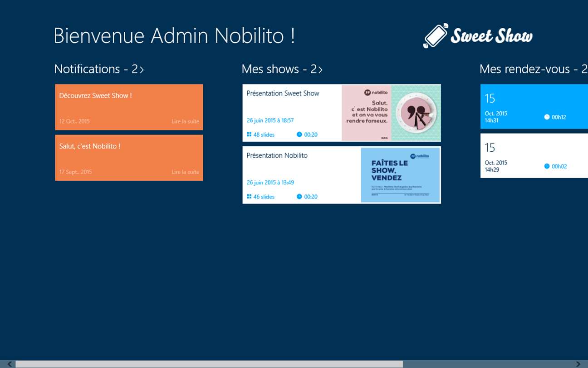Open Lire la suite for Découvrez Sweet Show

(x=185, y=121)
